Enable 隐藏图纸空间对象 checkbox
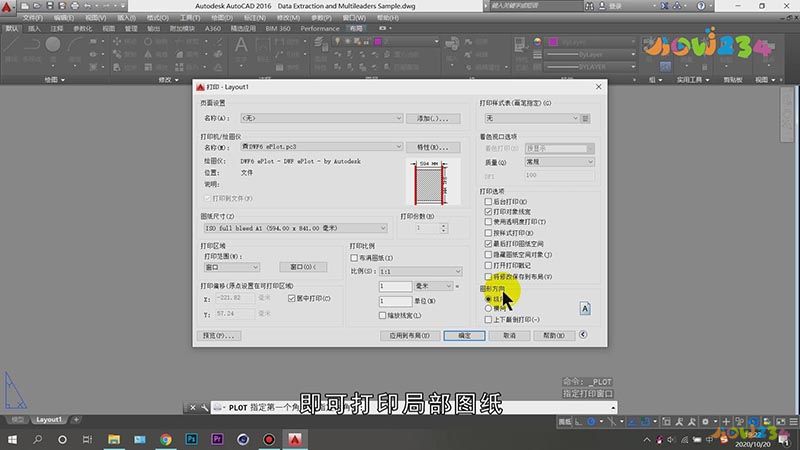The height and width of the screenshot is (450, 800). click(x=488, y=254)
